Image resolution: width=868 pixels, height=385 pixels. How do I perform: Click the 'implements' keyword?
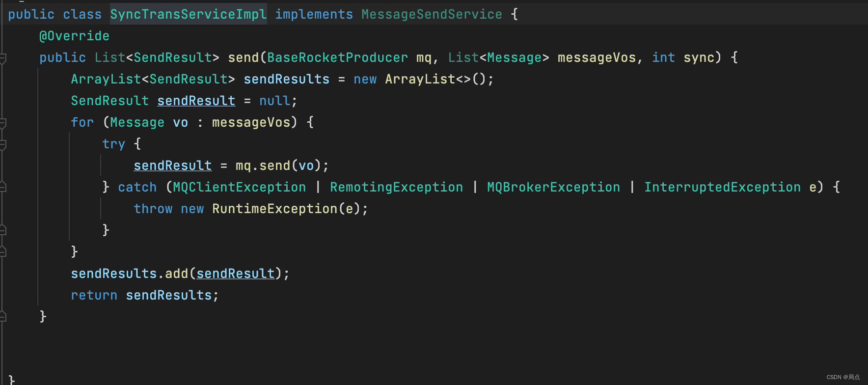pyautogui.click(x=314, y=14)
